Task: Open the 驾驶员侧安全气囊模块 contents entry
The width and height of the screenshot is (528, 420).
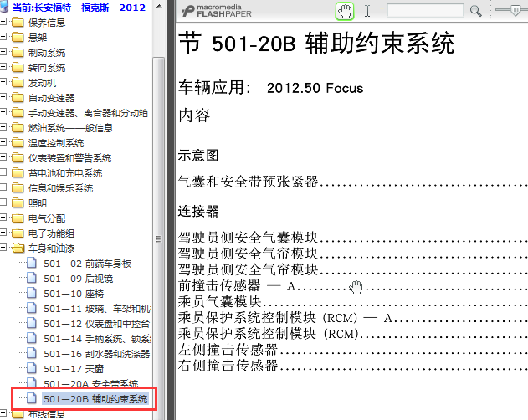Action: point(249,238)
